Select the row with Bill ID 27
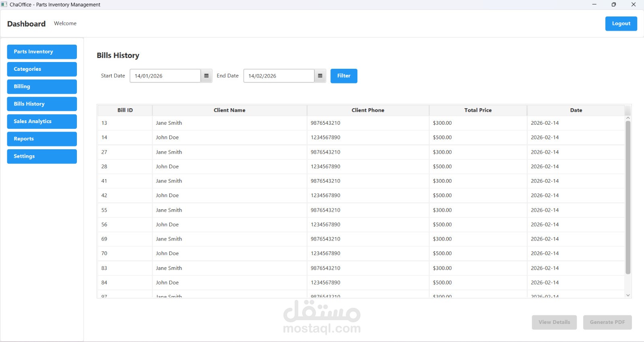The height and width of the screenshot is (342, 644). pyautogui.click(x=361, y=152)
